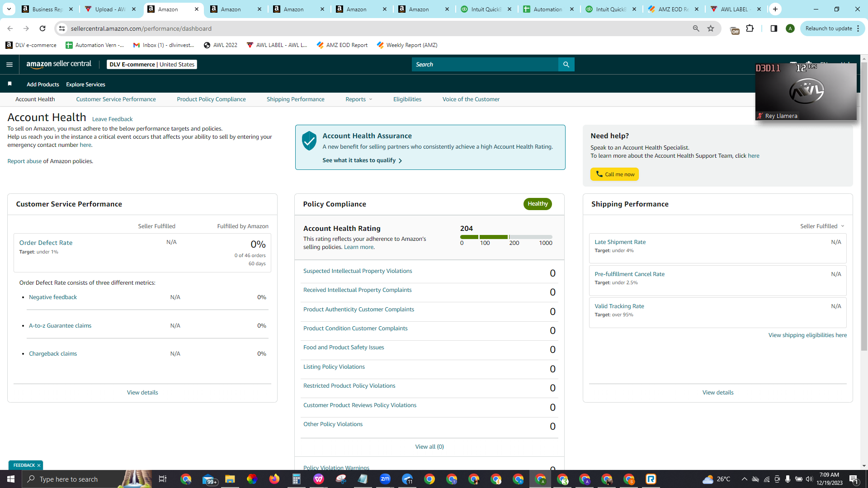The image size is (868, 488).
Task: Open Restricted Product Policy Violations link
Action: pyautogui.click(x=349, y=386)
